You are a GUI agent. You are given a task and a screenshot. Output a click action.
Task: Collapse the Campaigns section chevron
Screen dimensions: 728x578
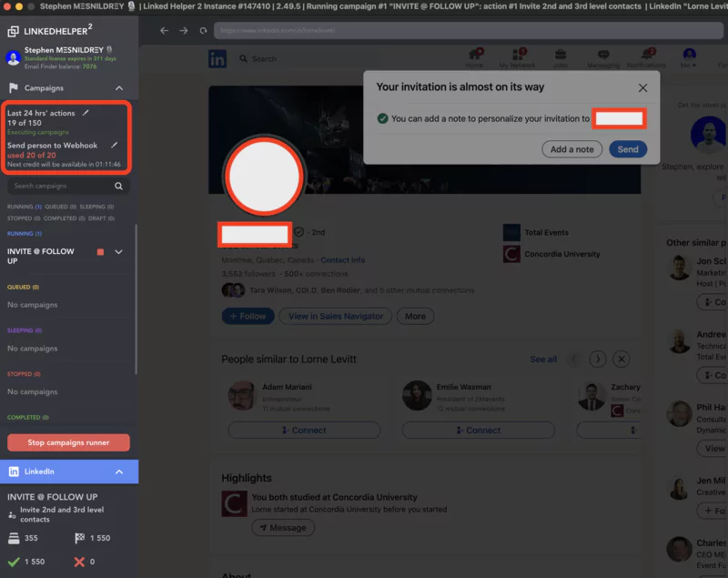click(x=119, y=88)
